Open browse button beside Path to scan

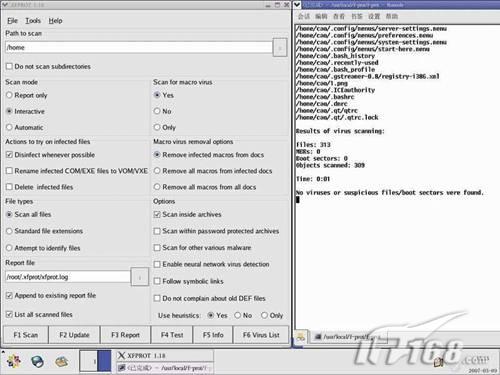pos(280,48)
